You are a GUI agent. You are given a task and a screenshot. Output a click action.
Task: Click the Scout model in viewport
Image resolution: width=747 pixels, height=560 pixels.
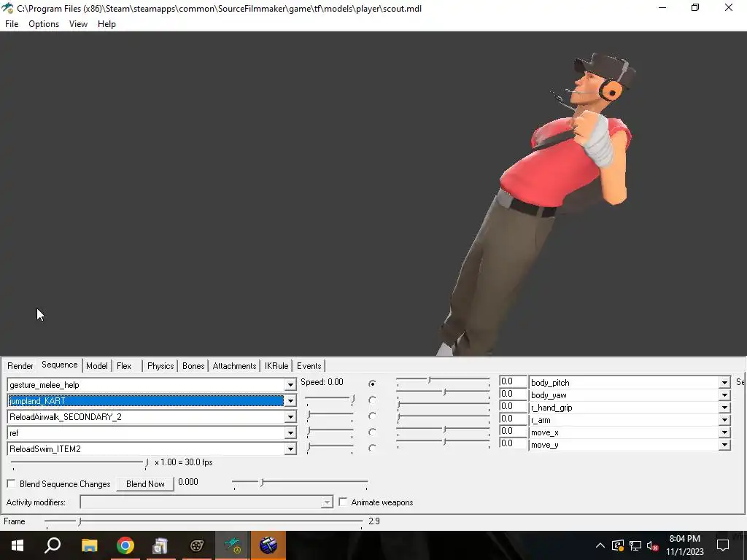point(538,205)
